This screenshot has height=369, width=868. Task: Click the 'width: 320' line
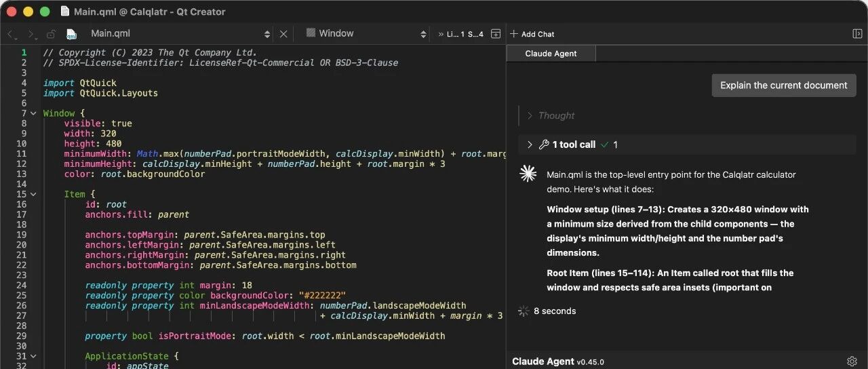click(90, 134)
